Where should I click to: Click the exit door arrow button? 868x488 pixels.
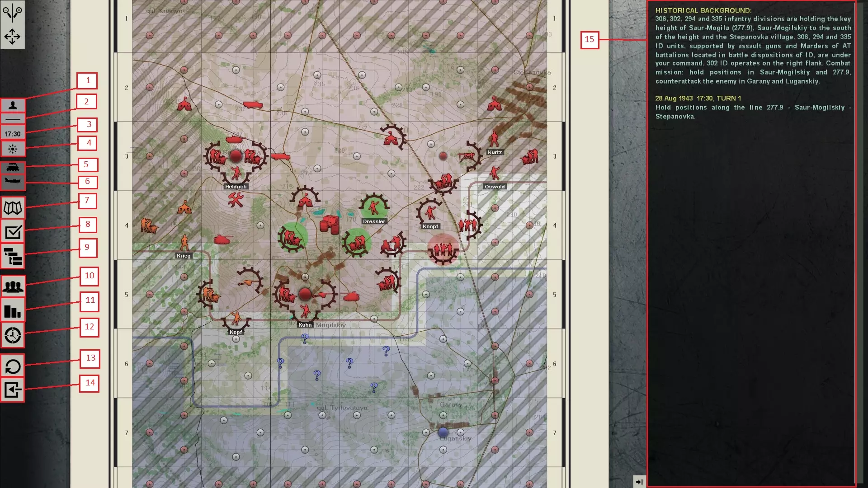point(13,390)
